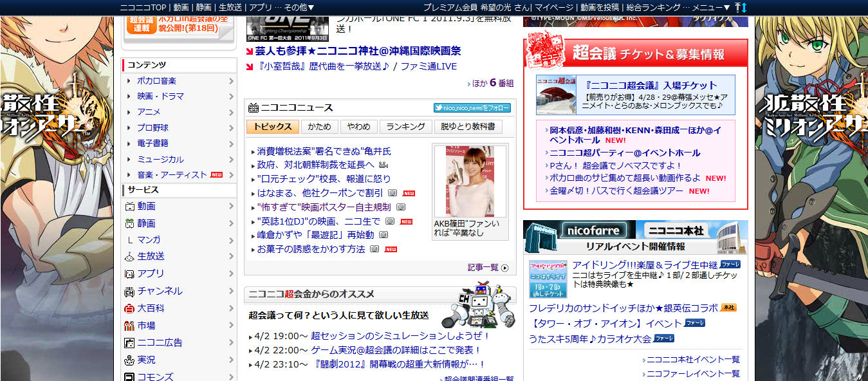Click the AKB篠田 news photo thumbnail

[470, 182]
